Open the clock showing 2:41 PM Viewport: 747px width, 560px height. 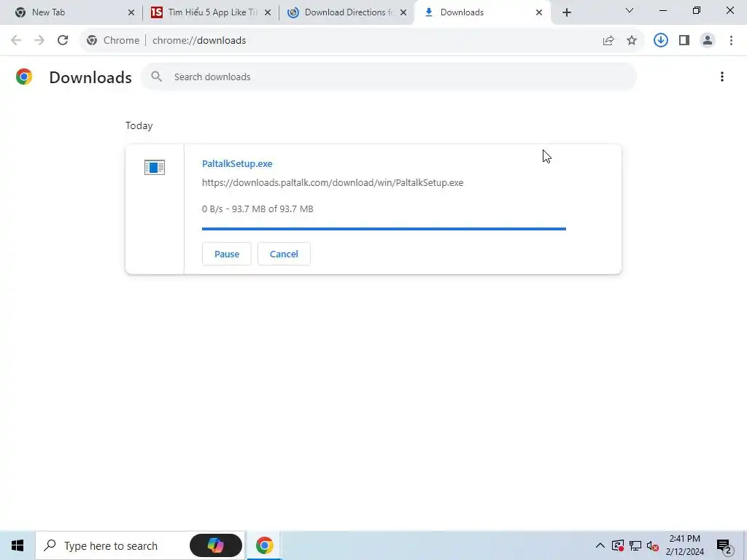[x=684, y=545]
